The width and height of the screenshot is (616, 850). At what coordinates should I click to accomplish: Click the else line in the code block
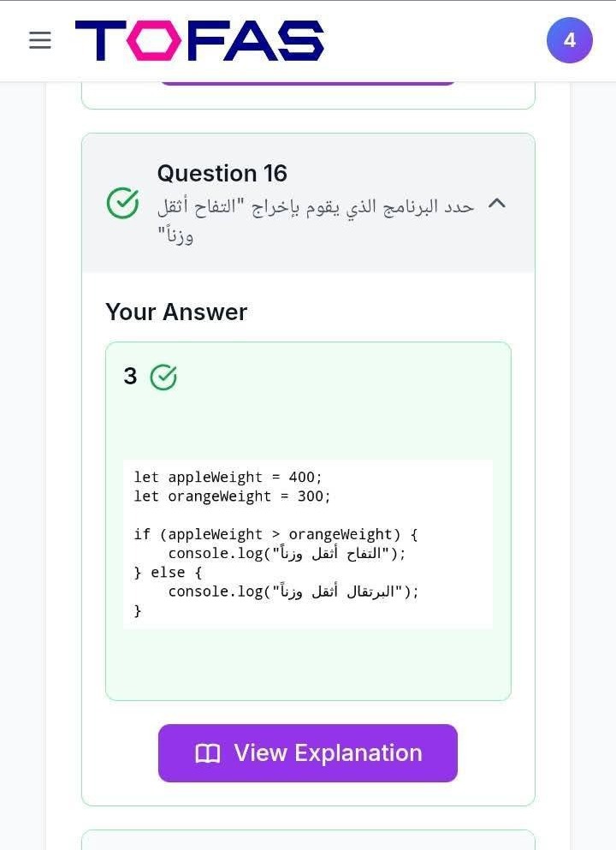tap(168, 573)
